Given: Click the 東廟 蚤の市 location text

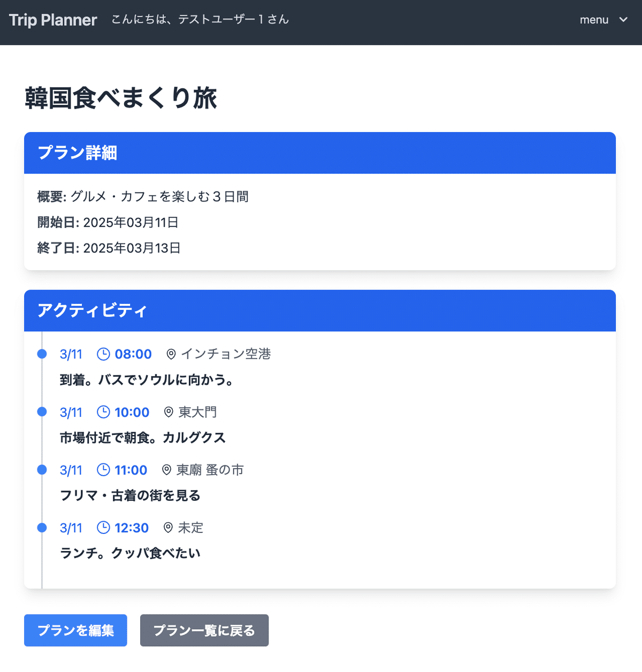Looking at the screenshot, I should pyautogui.click(x=210, y=470).
